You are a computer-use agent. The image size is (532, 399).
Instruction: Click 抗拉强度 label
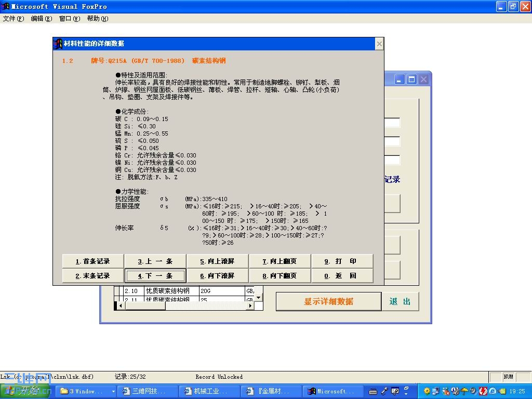[128, 199]
